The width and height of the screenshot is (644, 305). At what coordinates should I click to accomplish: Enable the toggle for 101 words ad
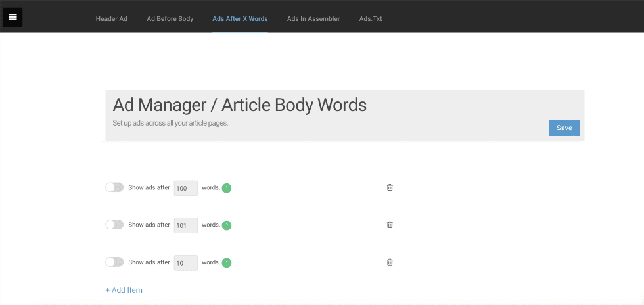coord(114,225)
